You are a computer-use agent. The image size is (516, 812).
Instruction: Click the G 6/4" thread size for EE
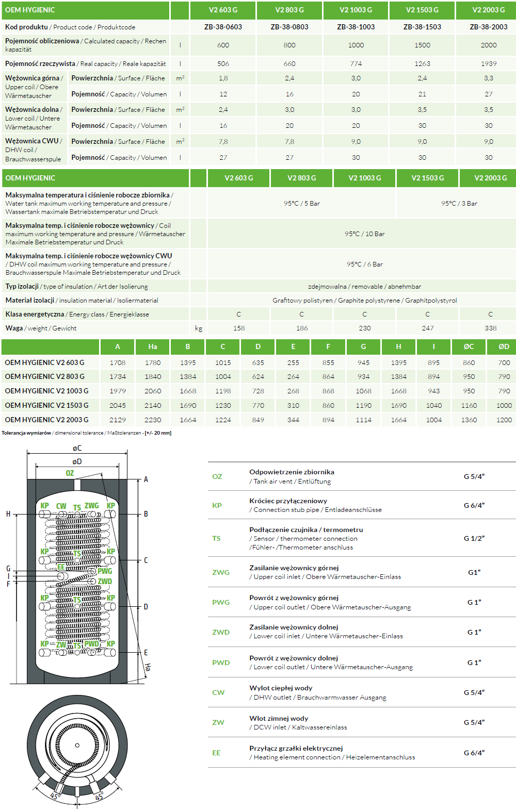point(474,753)
